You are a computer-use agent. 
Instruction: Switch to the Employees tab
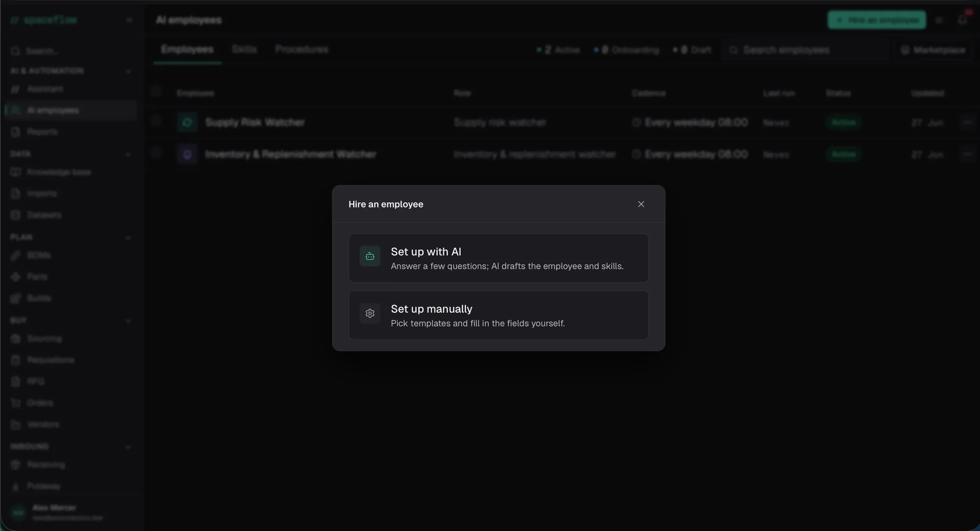coord(187,49)
